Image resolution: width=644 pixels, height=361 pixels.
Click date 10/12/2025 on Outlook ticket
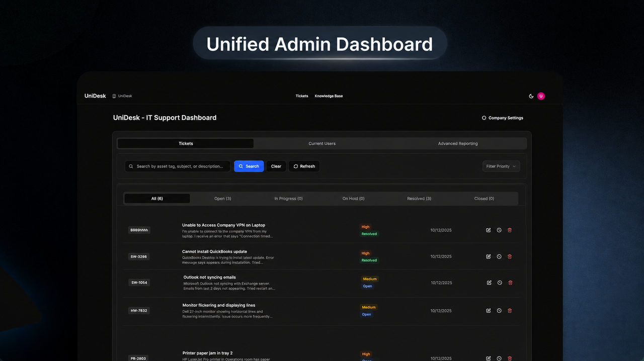click(x=441, y=283)
